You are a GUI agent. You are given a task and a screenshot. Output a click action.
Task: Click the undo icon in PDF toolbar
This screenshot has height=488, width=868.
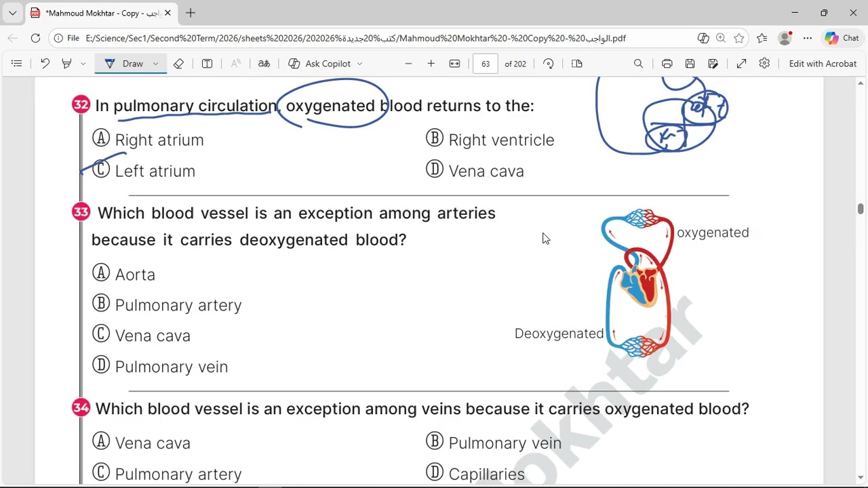[x=45, y=64]
